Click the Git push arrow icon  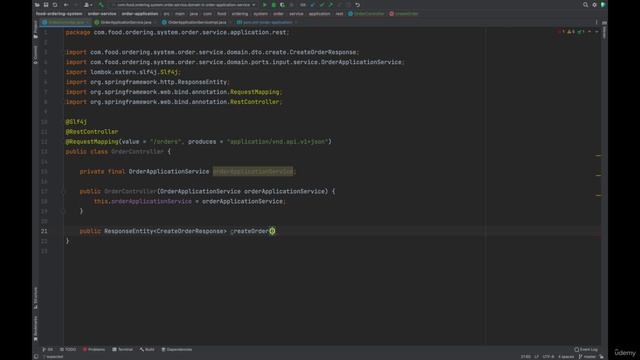tap(331, 5)
